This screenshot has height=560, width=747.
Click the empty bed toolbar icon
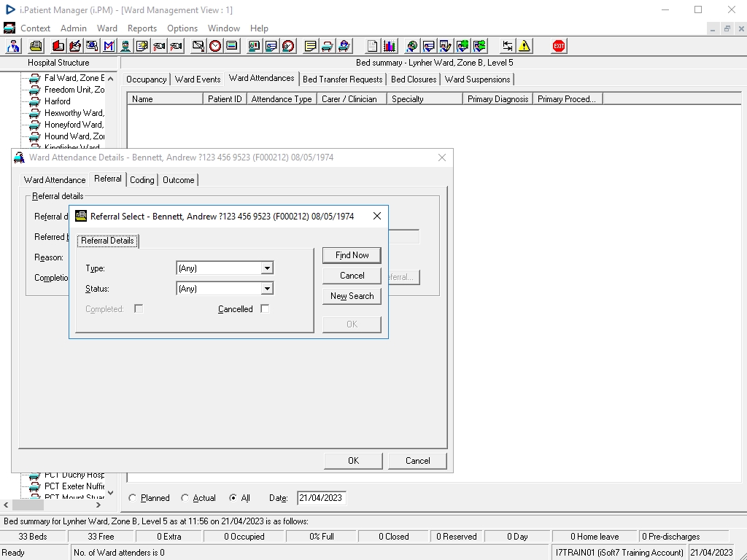click(328, 46)
